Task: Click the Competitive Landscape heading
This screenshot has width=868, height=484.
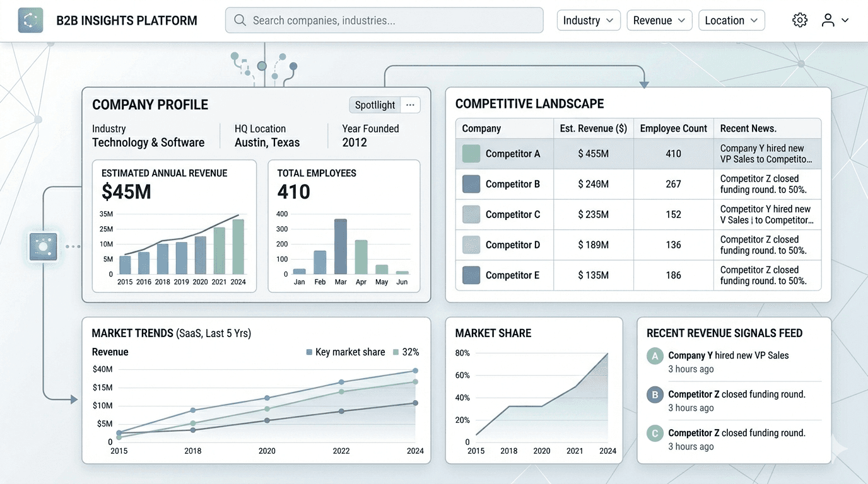Action: 530,104
